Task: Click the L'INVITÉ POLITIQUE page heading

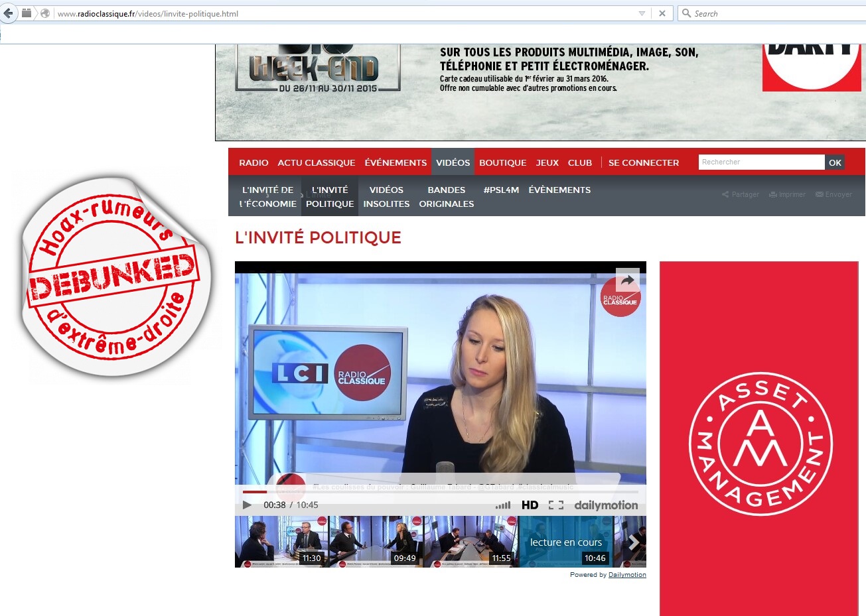Action: (319, 237)
